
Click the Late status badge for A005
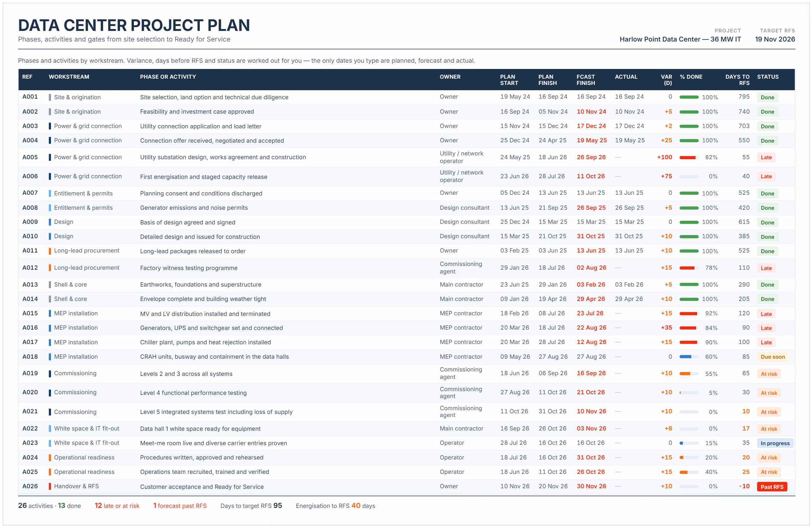[x=766, y=157]
